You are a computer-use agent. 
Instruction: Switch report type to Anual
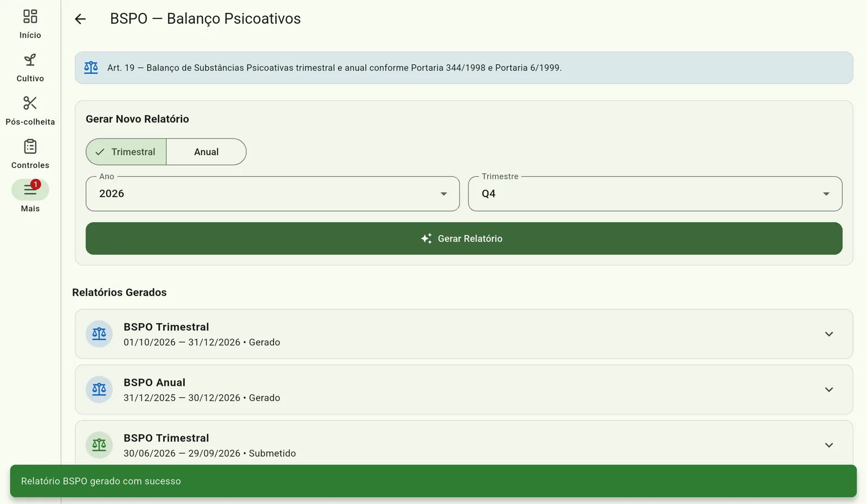tap(206, 152)
